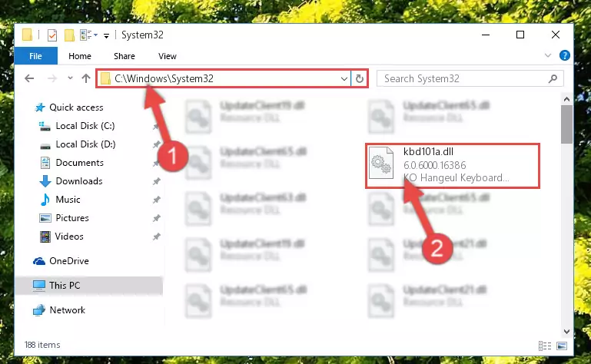Screen dimensions: 591x364
Task: Open the recent locations dropdown
Action: coord(70,78)
